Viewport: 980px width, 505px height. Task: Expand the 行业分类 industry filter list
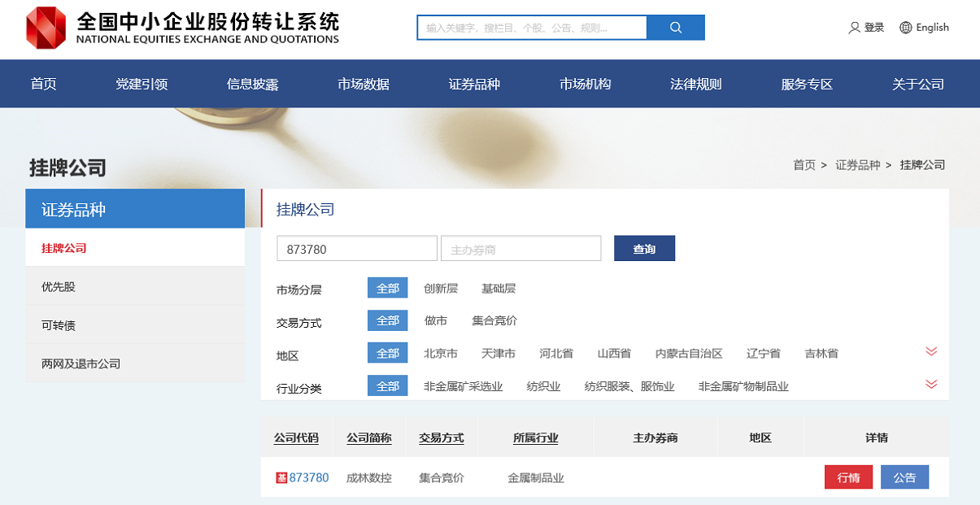click(x=931, y=384)
